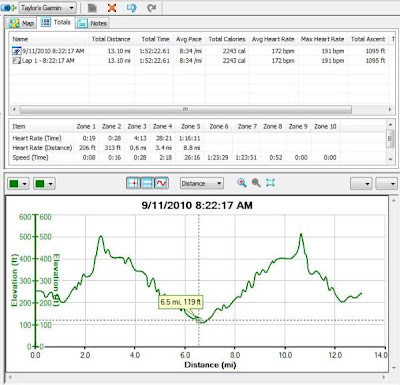Zoom out on the elevation graph
The width and height of the screenshot is (400, 385).
(256, 183)
